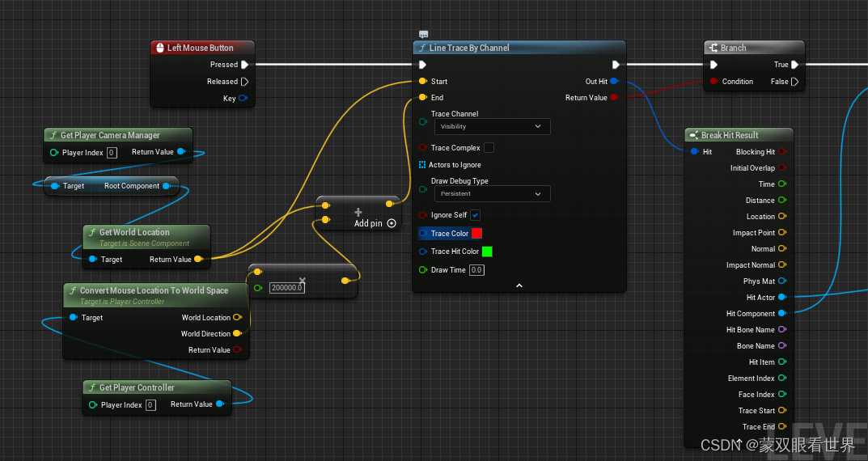Click the multiply node output pin

(345, 281)
